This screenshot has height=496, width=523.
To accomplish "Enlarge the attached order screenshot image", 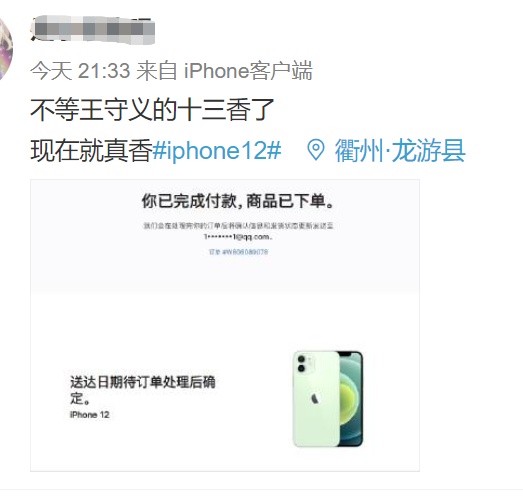I will tap(225, 326).
